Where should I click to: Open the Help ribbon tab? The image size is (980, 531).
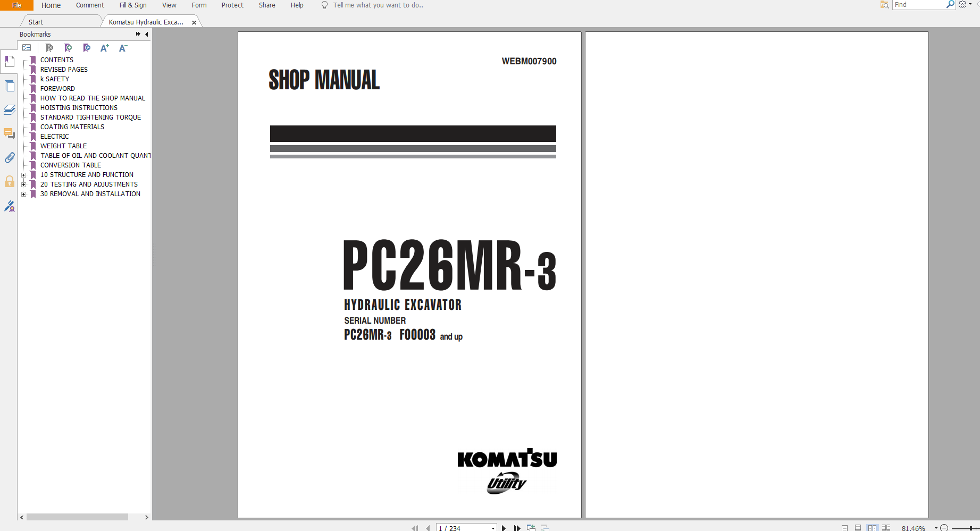click(x=297, y=5)
